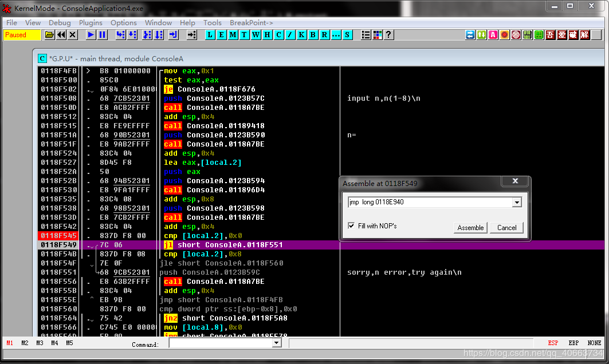Open the Tools menu
The height and width of the screenshot is (364, 609).
(213, 23)
